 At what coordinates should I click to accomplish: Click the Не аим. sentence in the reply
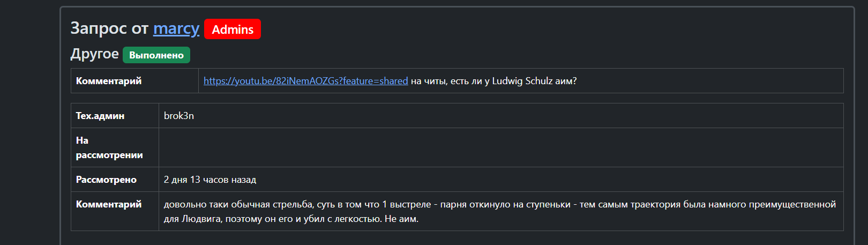401,219
